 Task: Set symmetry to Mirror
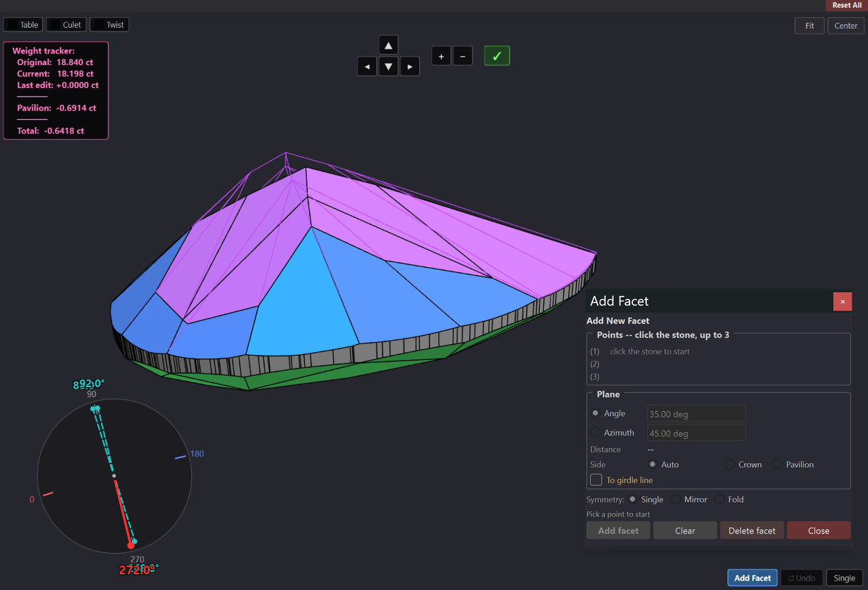[675, 499]
